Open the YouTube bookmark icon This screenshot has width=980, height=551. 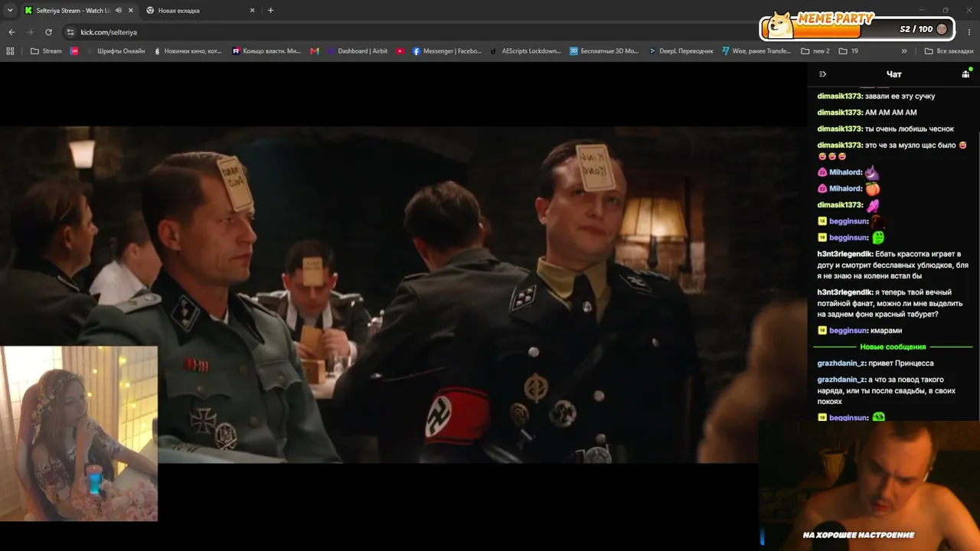tap(400, 51)
